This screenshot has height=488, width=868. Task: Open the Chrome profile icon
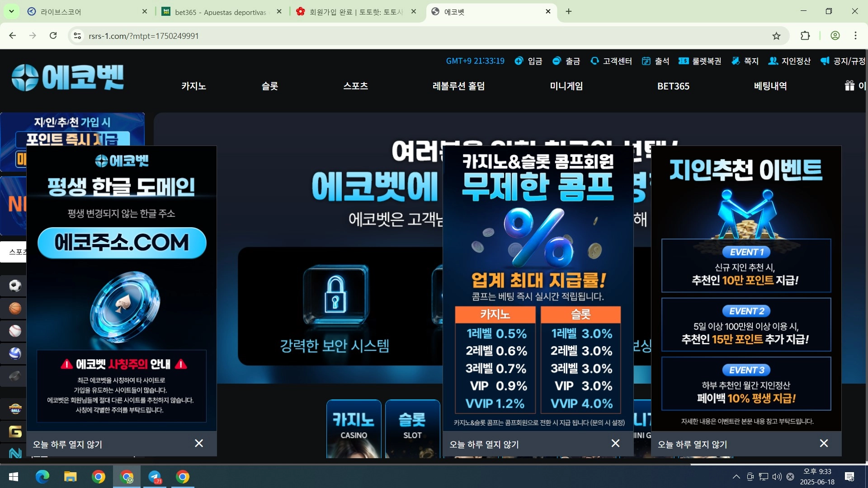(x=835, y=36)
